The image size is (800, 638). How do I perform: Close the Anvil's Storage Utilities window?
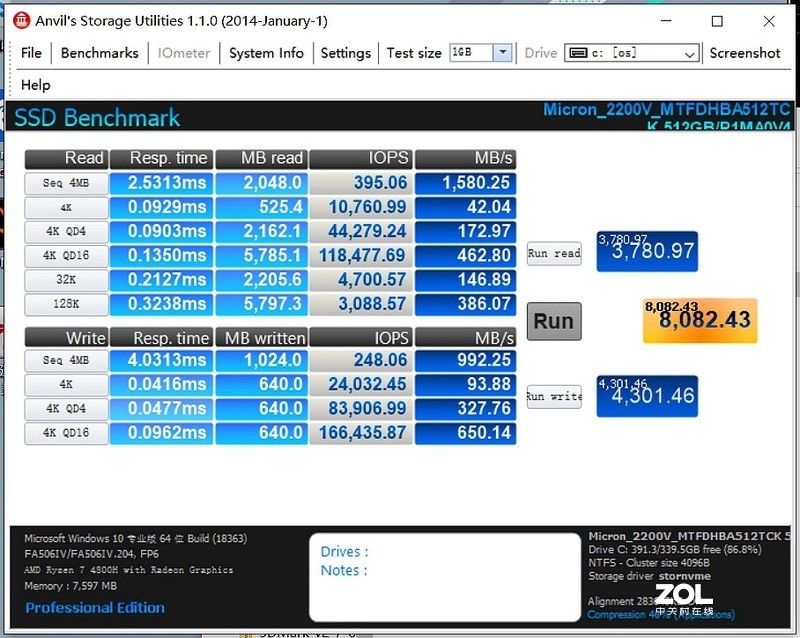(769, 21)
